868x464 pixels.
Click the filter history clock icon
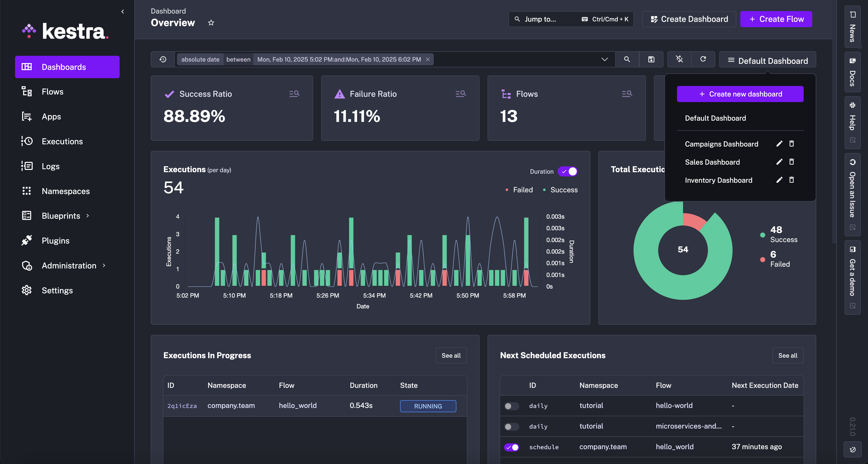point(163,59)
